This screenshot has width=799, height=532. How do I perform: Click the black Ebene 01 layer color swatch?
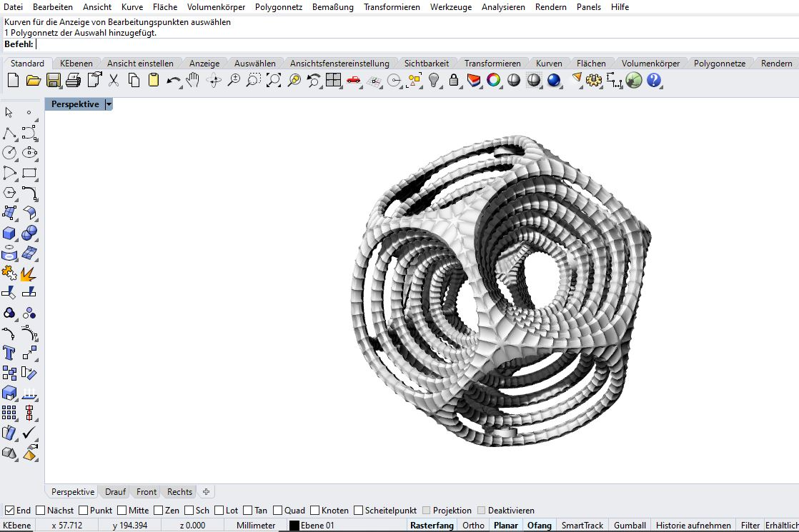[x=294, y=526]
